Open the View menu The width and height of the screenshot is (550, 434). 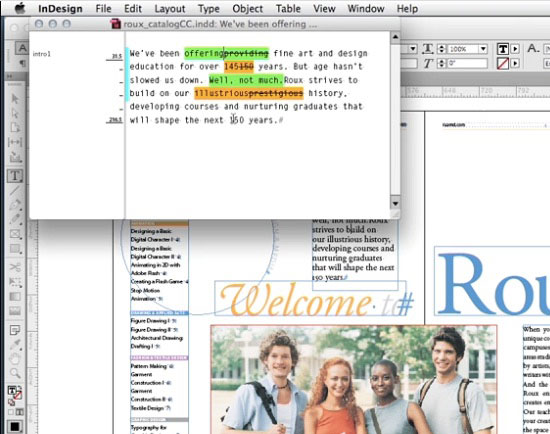[324, 8]
